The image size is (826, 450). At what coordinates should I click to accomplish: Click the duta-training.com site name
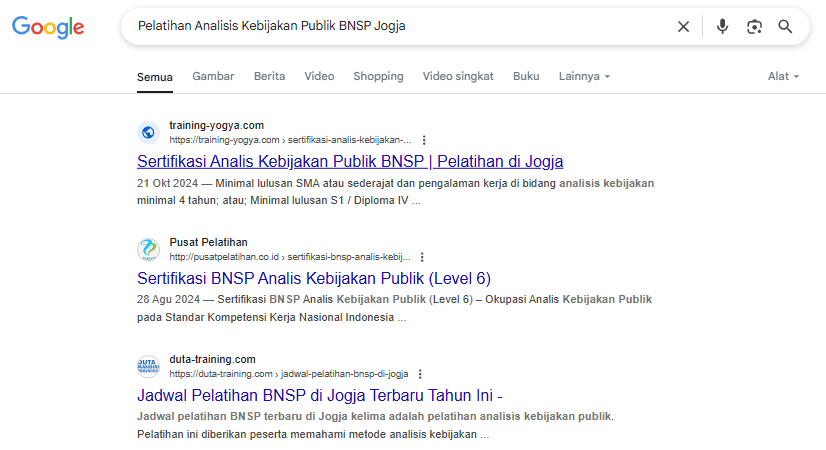pos(212,359)
